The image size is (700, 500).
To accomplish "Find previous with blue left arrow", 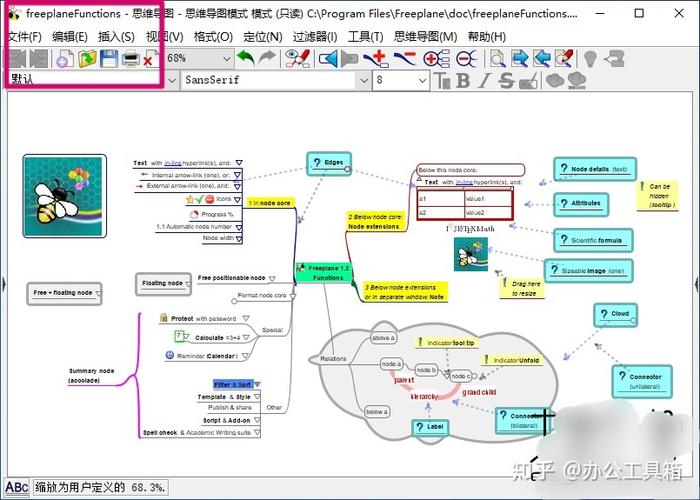I will [542, 58].
